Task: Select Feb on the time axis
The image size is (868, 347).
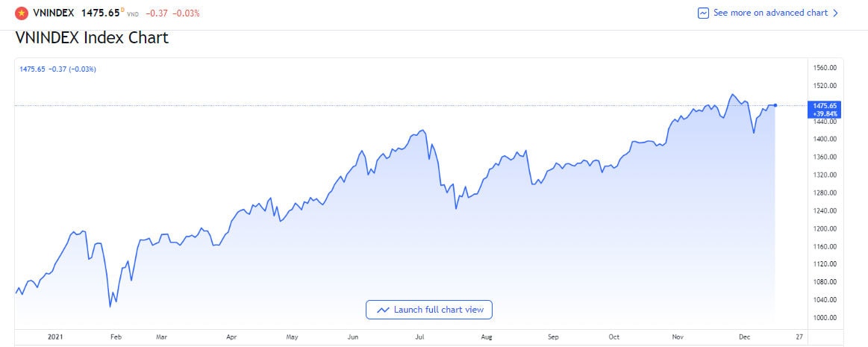Action: pyautogui.click(x=116, y=337)
